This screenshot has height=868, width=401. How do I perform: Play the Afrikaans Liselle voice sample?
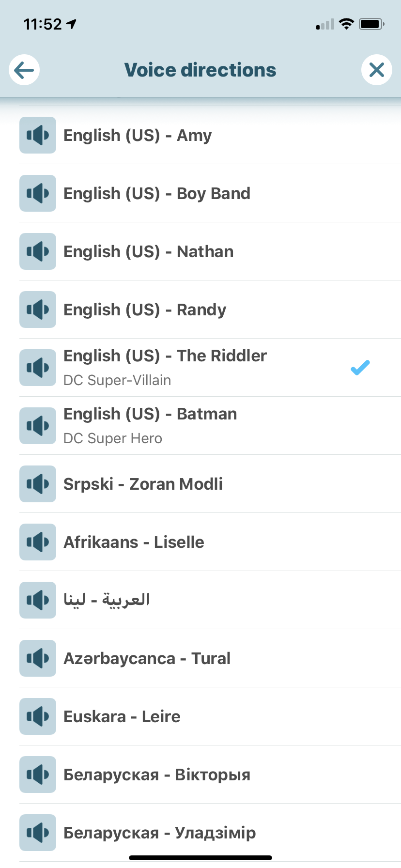point(38,542)
